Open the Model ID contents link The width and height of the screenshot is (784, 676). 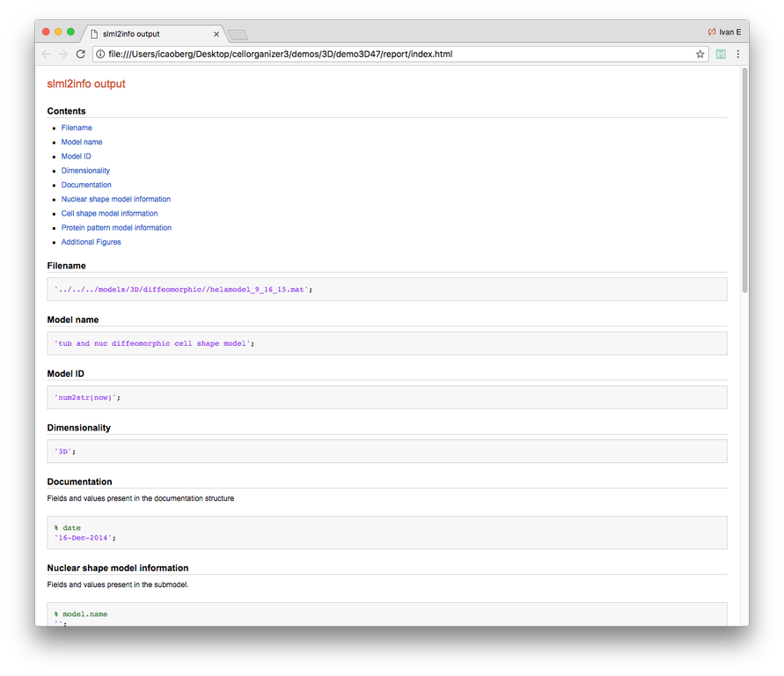coord(76,156)
